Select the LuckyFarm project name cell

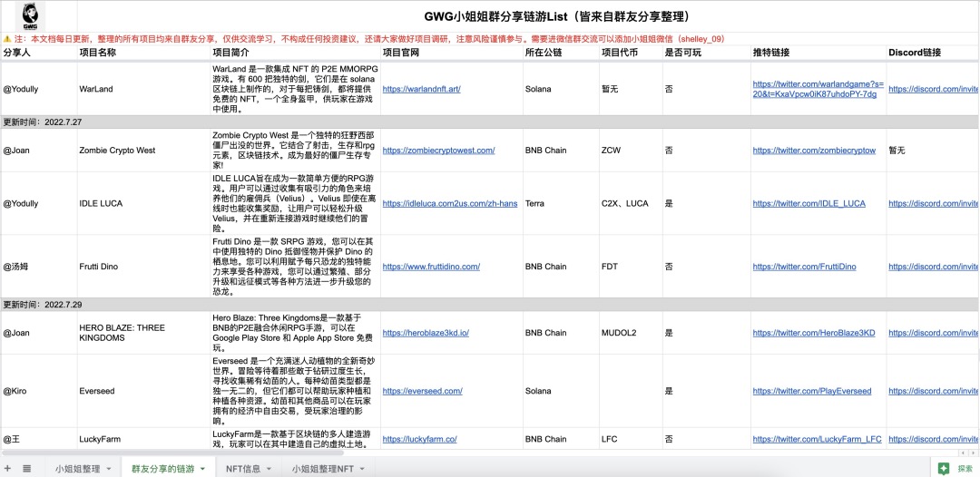[143, 439]
